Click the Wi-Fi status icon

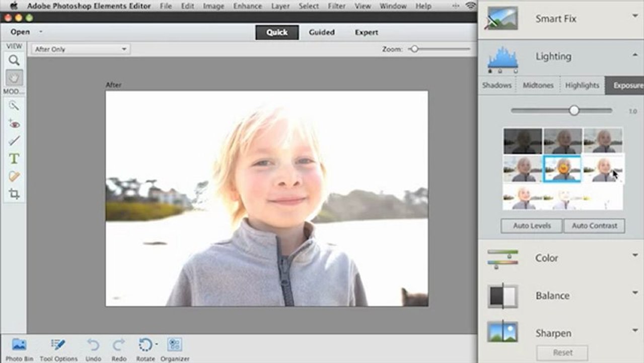(x=471, y=6)
